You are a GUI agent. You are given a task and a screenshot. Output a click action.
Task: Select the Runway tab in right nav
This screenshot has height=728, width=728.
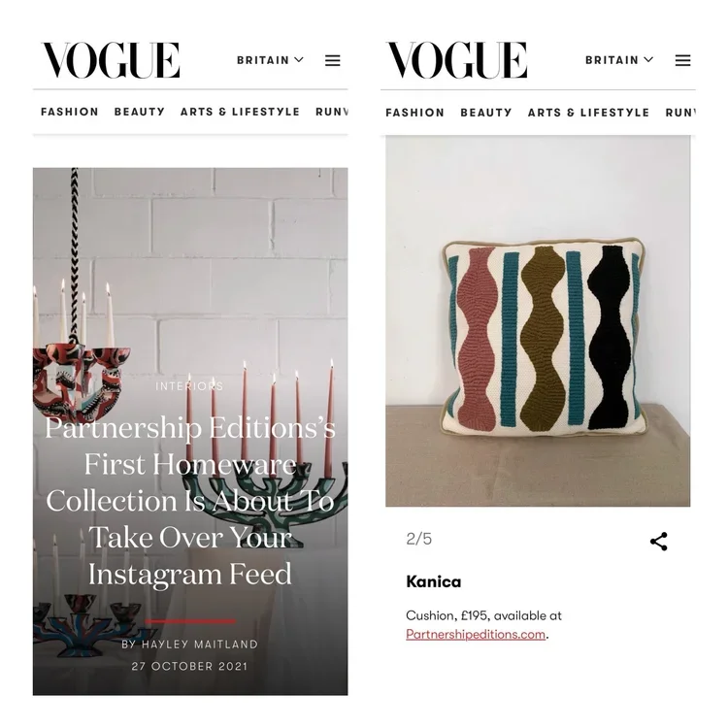pos(680,113)
